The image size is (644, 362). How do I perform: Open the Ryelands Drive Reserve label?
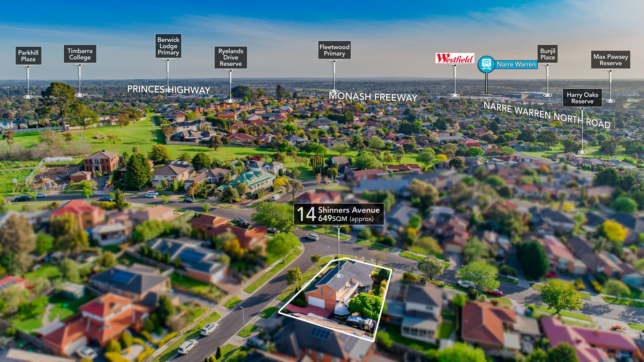[230, 57]
